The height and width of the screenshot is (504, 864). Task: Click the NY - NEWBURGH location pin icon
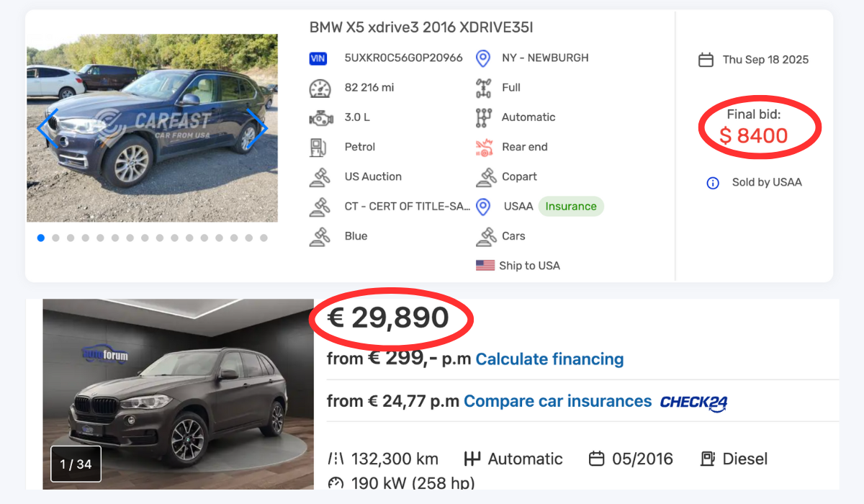point(483,58)
